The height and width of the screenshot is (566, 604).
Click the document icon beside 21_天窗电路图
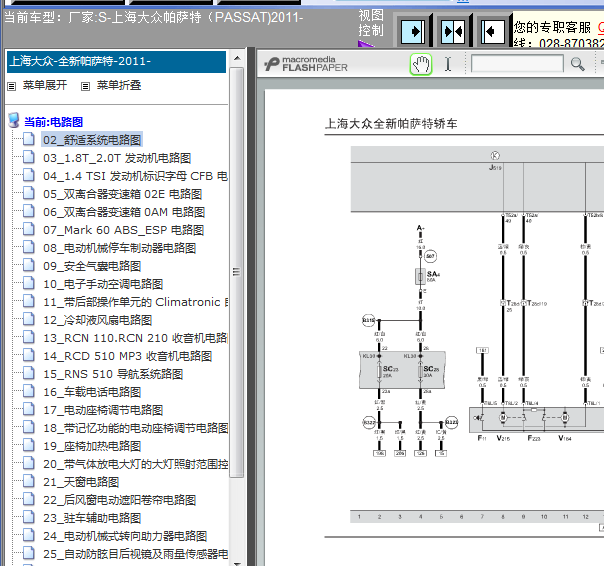pyautogui.click(x=29, y=481)
